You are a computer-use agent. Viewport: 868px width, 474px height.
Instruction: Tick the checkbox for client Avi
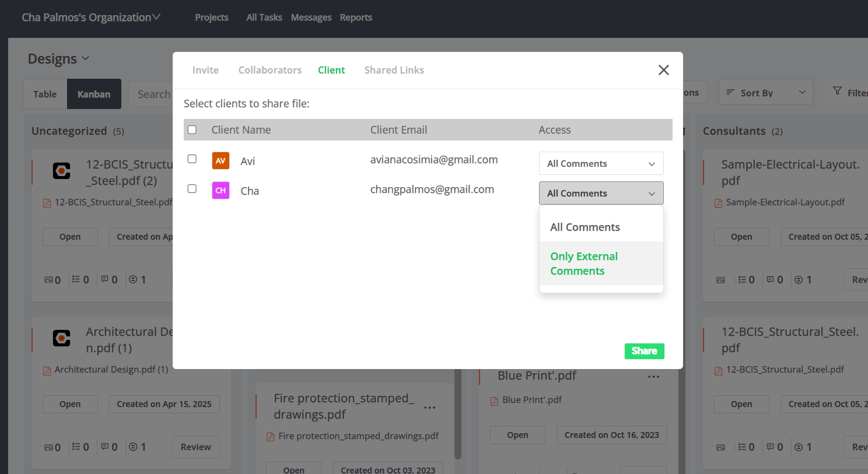[192, 159]
